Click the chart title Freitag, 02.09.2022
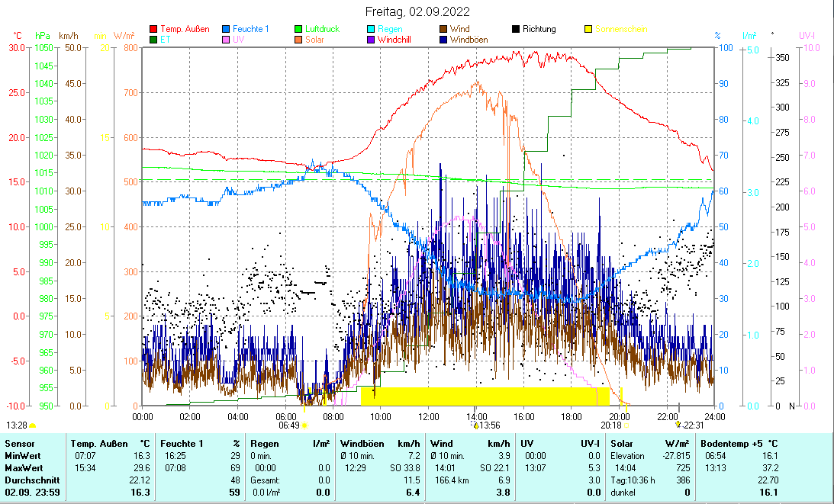 417,11
